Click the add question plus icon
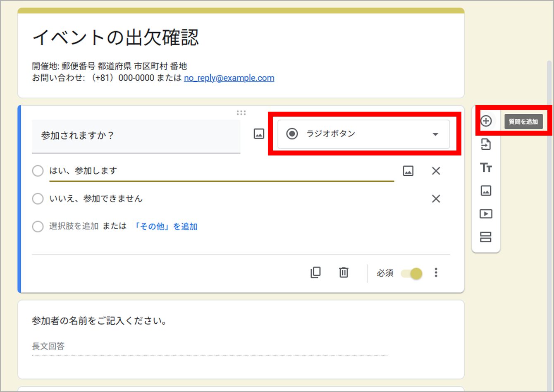The height and width of the screenshot is (392, 554). (486, 121)
